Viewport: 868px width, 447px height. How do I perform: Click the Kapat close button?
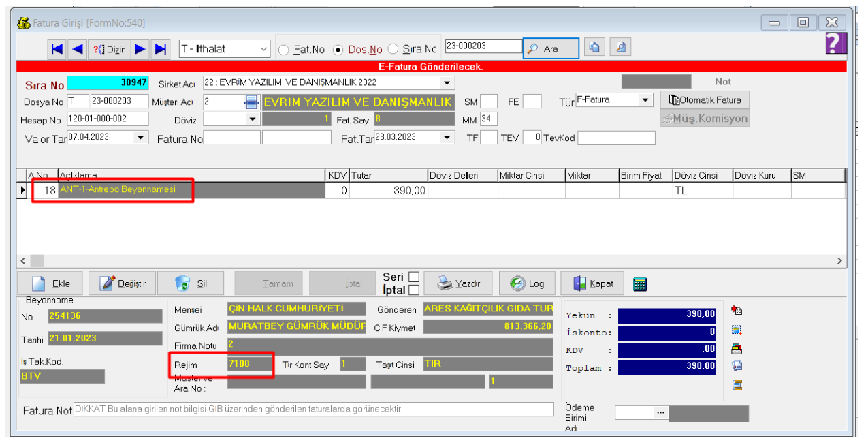[x=592, y=283]
